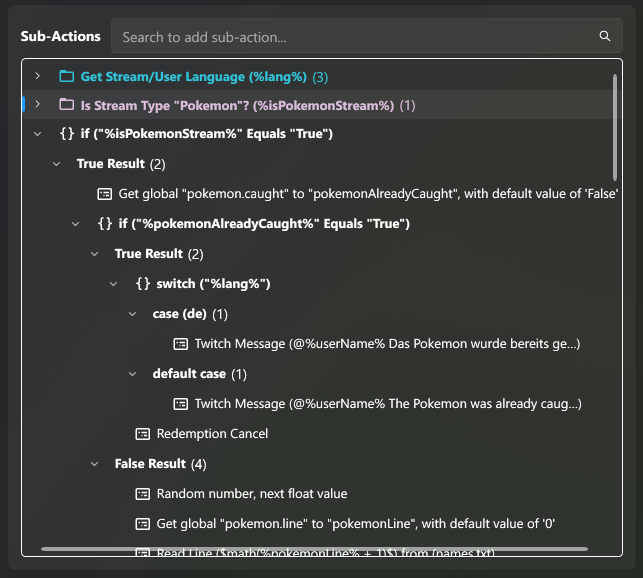Select Get global pokemon.line sub-action

355,524
